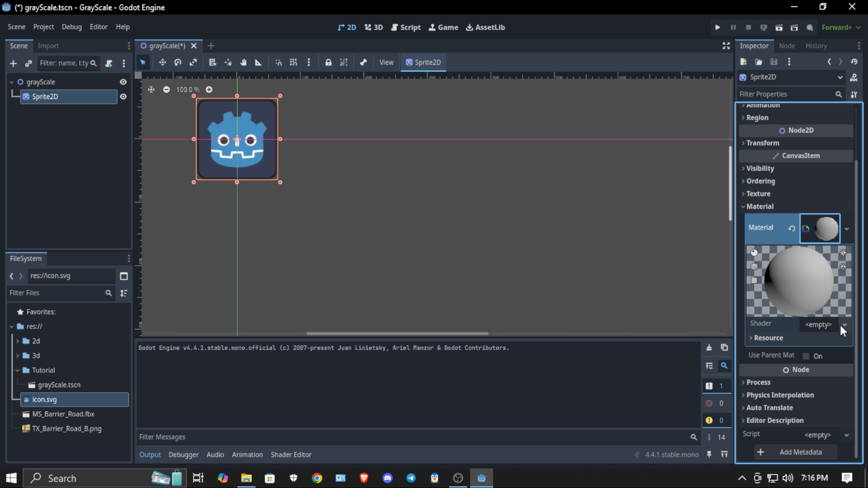Expand the Transform section
Viewport: 868px width, 488px height.
click(x=763, y=143)
